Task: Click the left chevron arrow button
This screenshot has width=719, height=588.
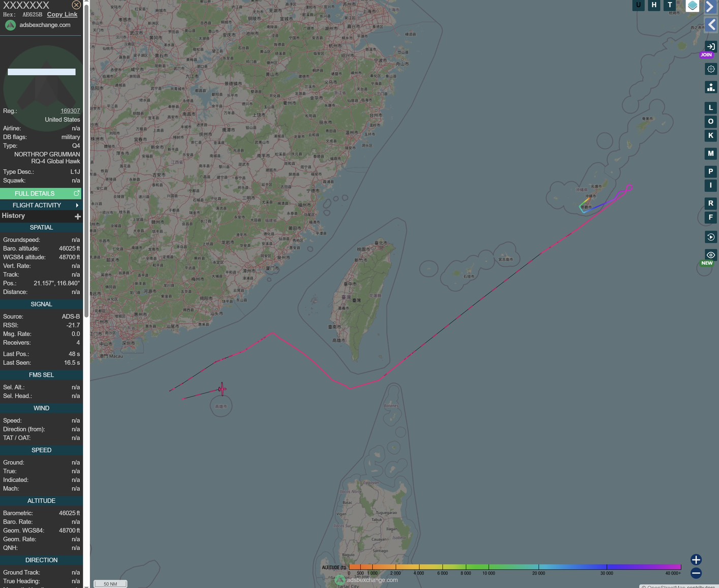Action: (x=711, y=24)
